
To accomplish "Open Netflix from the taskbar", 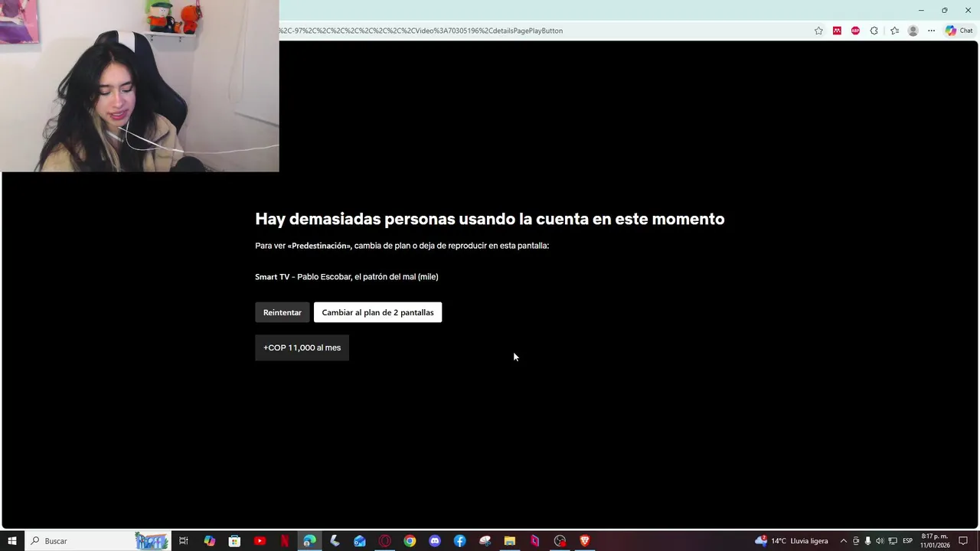I will click(x=285, y=541).
